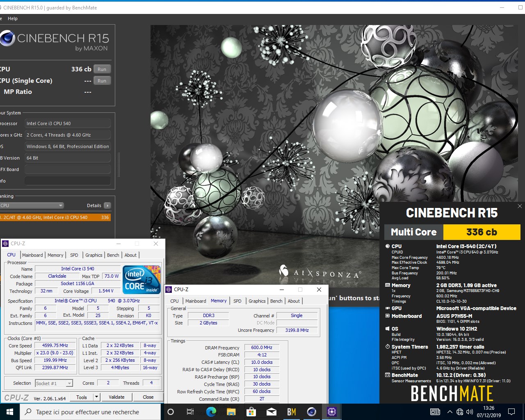Click the Uncore Frequency value 3199.8 MHz
525x420 pixels.
pyautogui.click(x=297, y=330)
